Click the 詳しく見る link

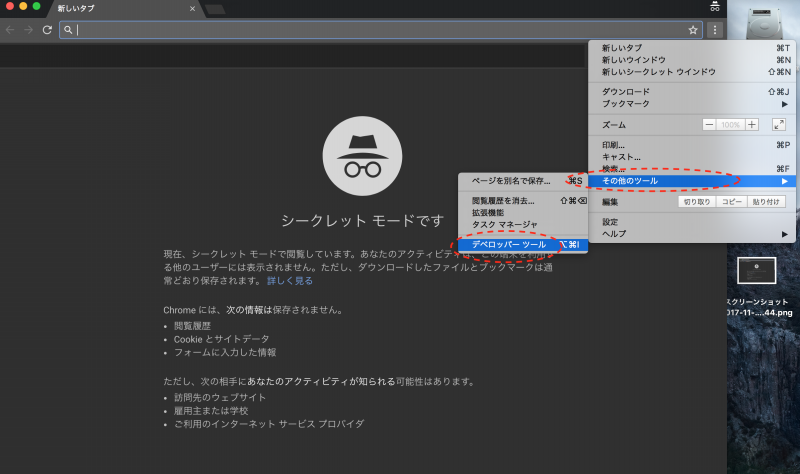point(290,281)
